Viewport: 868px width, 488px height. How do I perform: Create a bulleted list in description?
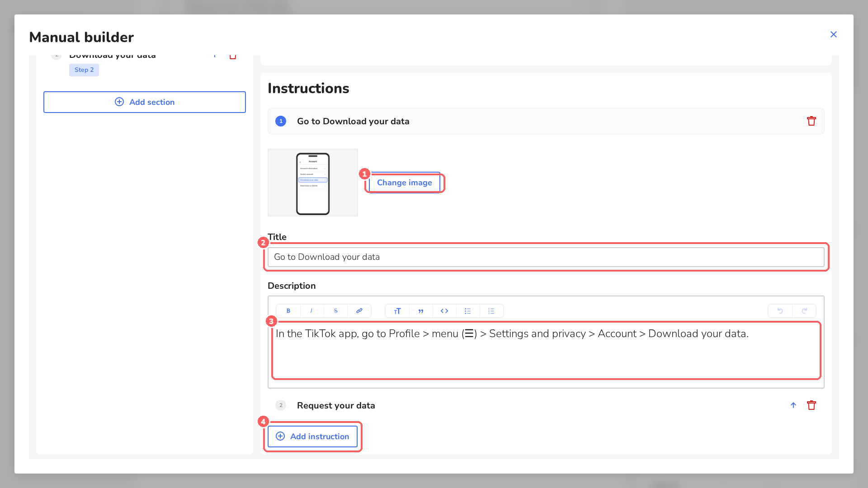(468, 311)
